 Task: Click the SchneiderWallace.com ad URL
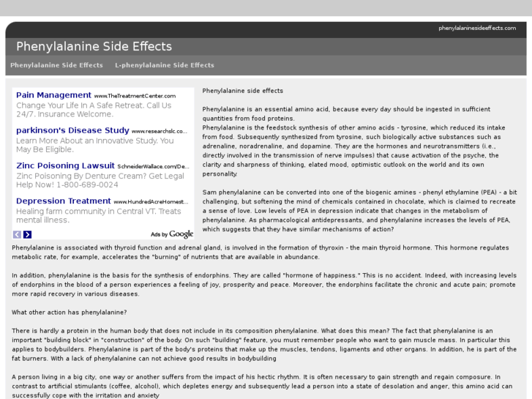pos(154,167)
